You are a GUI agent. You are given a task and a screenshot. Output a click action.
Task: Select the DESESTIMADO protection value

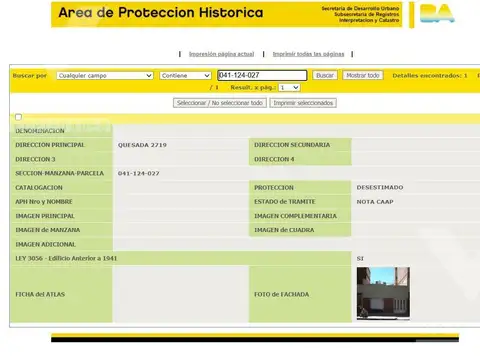coord(380,187)
